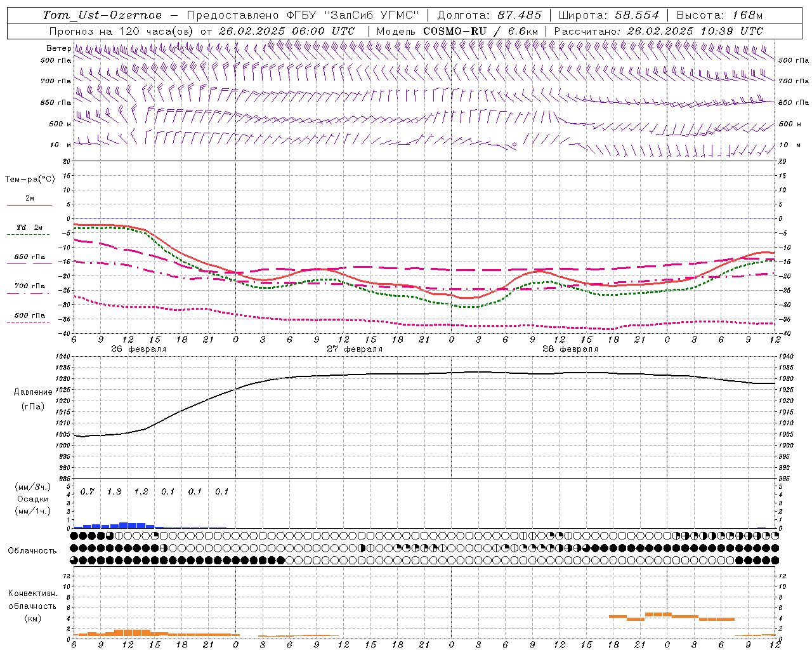Click the Давление pressure panel label
This screenshot has width=812, height=650.
[x=33, y=392]
